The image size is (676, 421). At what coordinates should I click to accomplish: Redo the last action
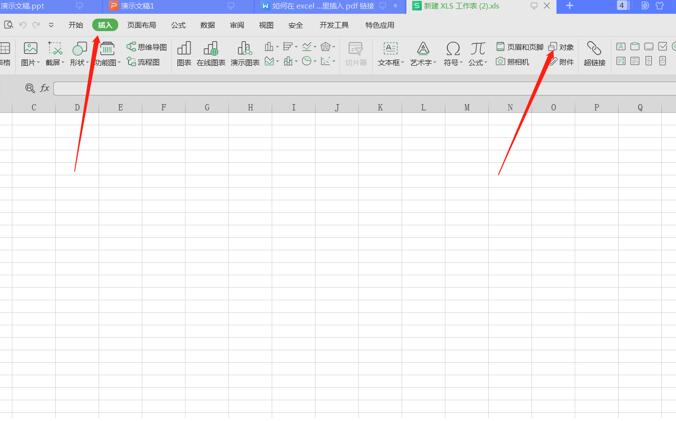(36, 25)
